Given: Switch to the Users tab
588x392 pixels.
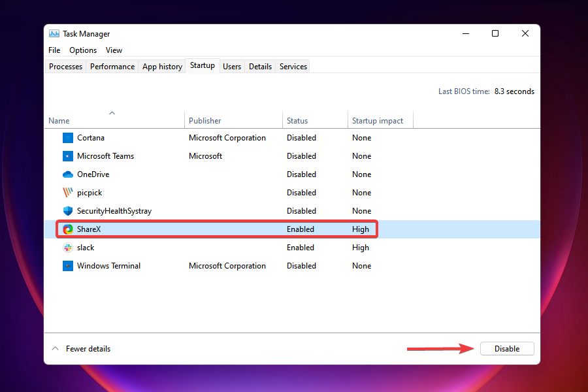Looking at the screenshot, I should pos(232,67).
